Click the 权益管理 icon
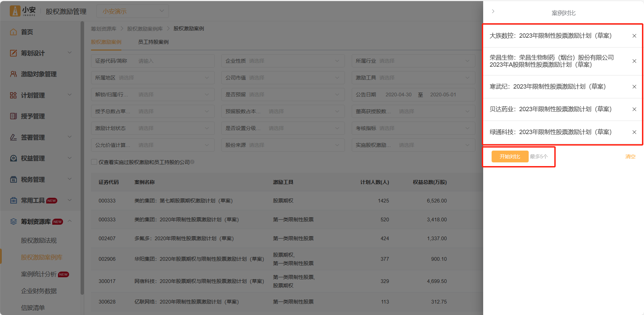Screen dimensions: 644x315 (13, 158)
